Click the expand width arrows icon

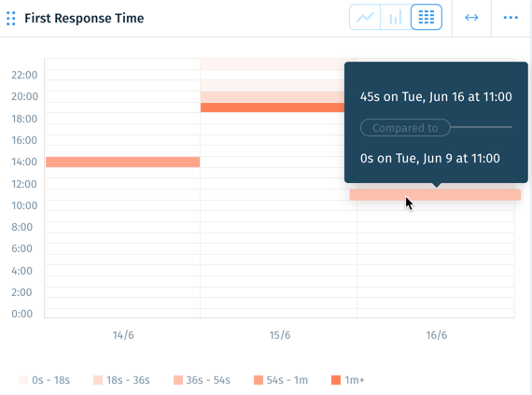point(471,18)
